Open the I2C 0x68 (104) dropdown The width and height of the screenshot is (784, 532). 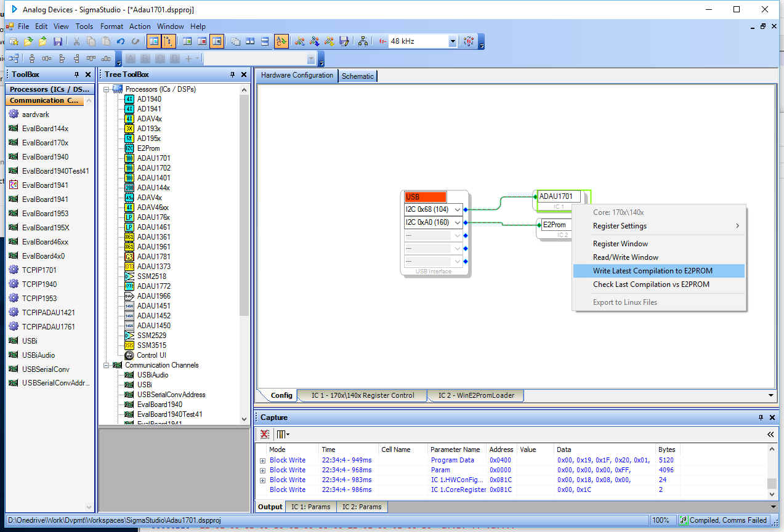[458, 209]
